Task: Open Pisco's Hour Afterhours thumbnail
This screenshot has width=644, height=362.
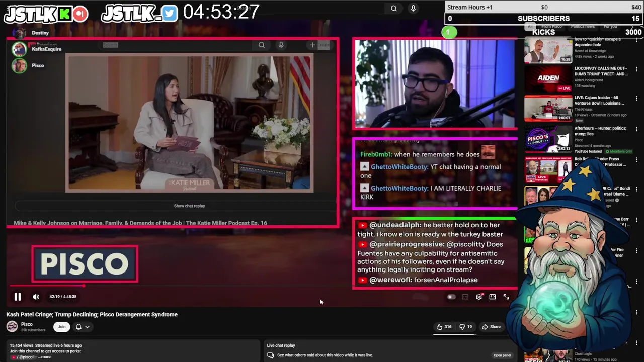Action: tap(548, 139)
